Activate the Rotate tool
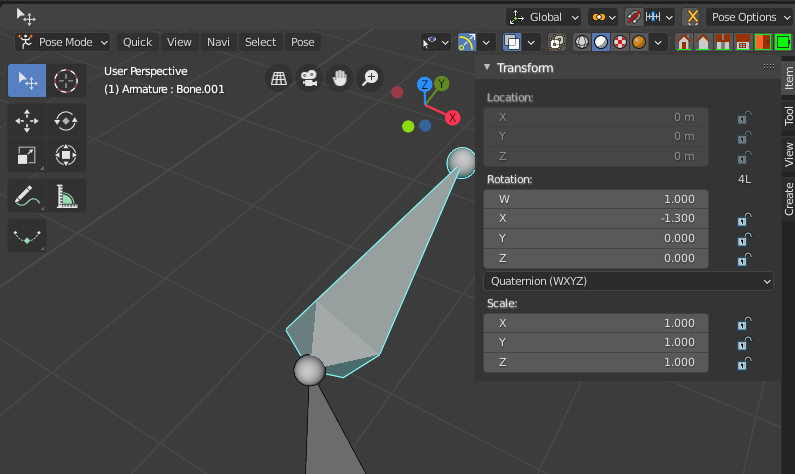795x474 pixels. click(x=66, y=121)
